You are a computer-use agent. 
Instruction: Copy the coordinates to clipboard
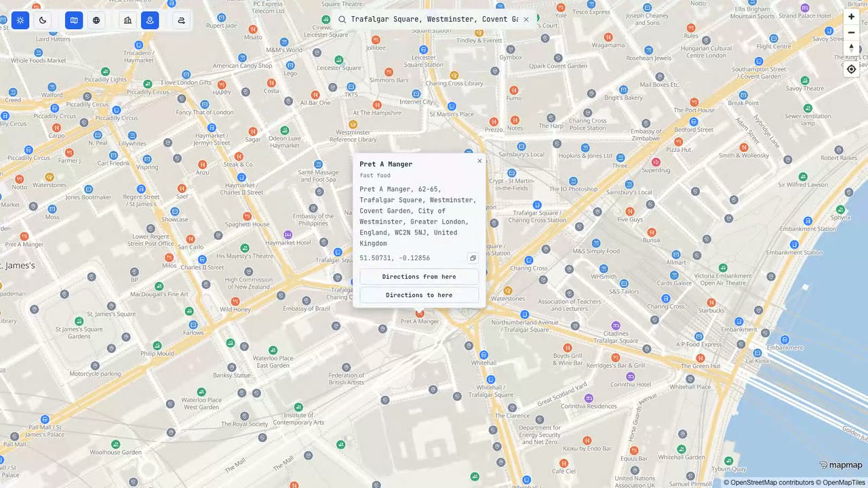tap(473, 258)
